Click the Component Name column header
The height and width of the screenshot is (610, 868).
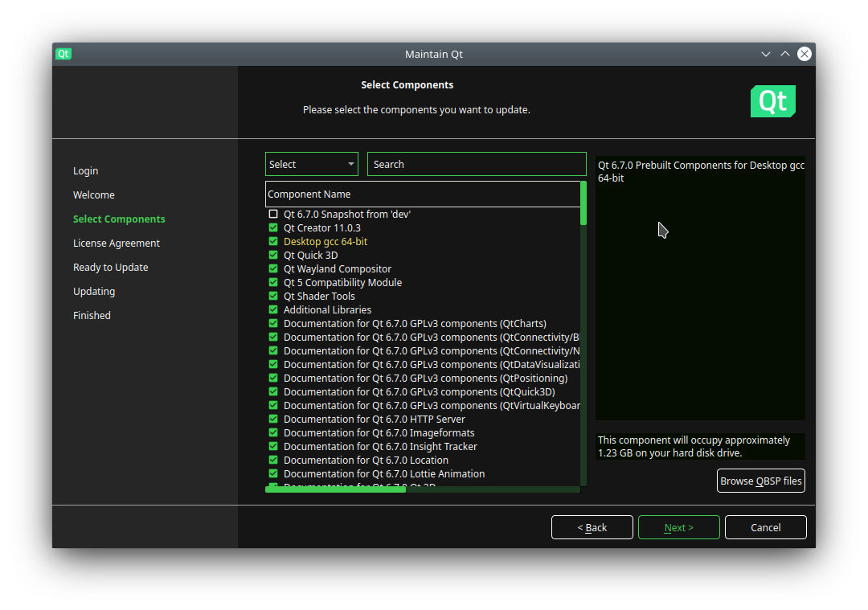(x=423, y=194)
